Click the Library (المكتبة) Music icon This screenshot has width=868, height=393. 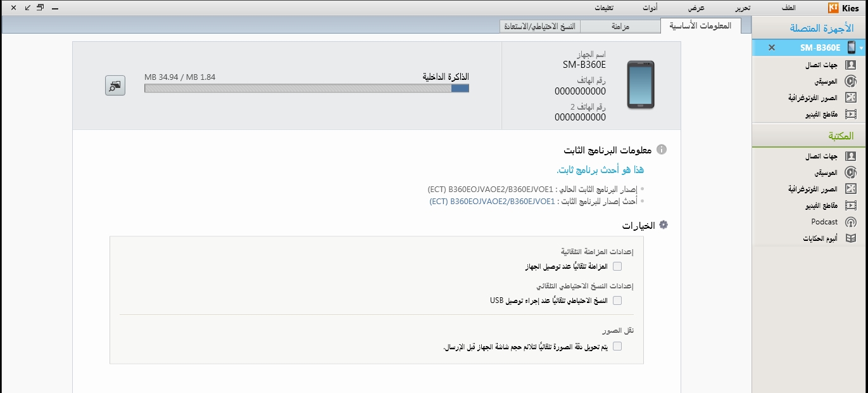point(851,172)
